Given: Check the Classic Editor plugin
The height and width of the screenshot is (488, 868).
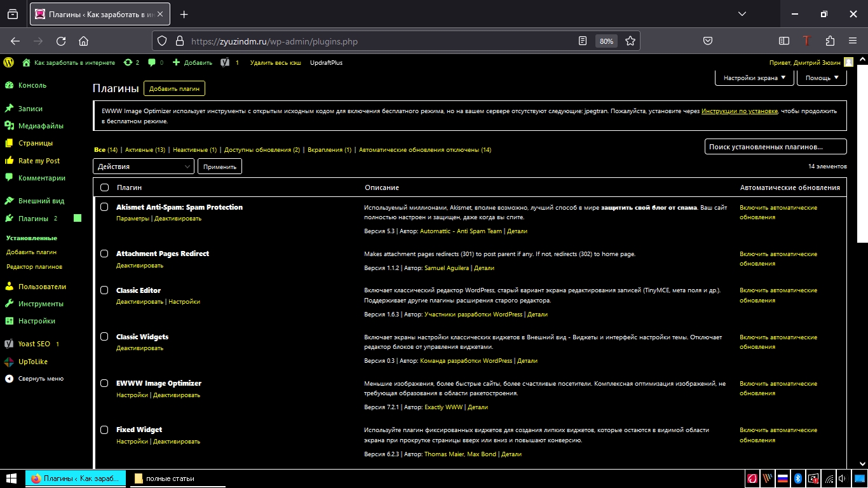Looking at the screenshot, I should coord(105,290).
